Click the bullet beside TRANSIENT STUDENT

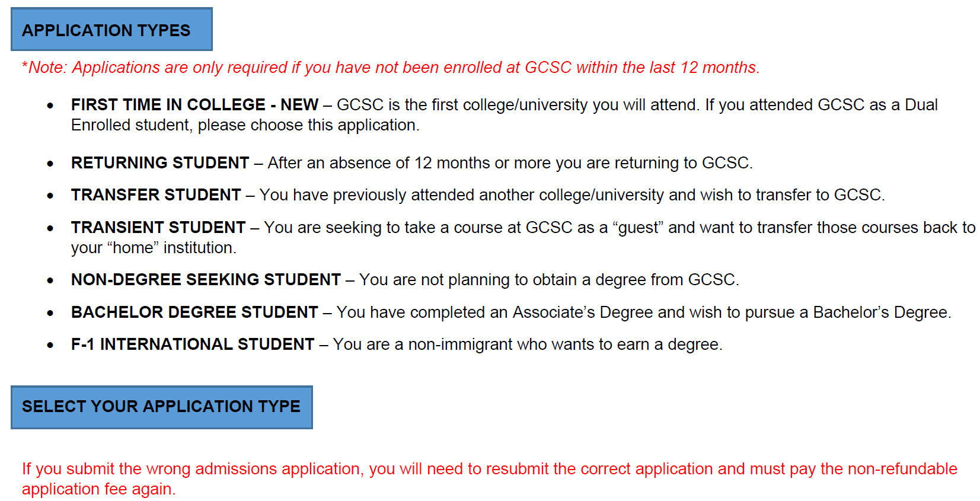point(50,228)
